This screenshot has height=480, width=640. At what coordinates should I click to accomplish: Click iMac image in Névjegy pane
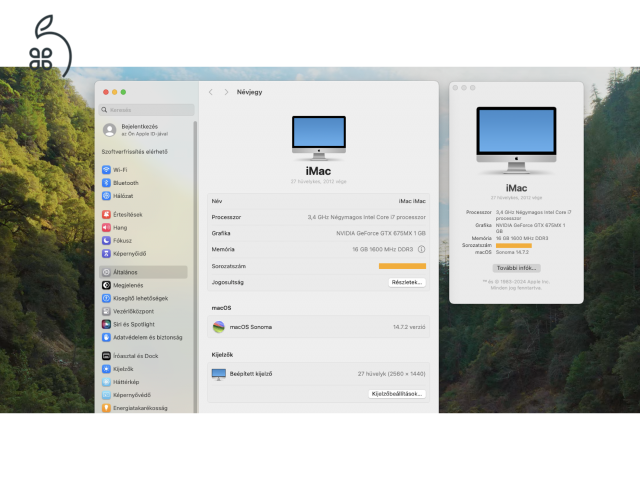[x=319, y=138]
